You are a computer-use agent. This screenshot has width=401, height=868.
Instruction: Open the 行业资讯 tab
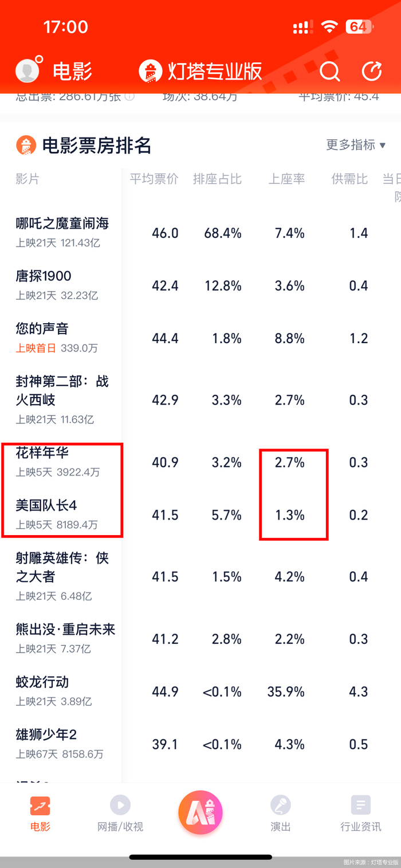(360, 813)
